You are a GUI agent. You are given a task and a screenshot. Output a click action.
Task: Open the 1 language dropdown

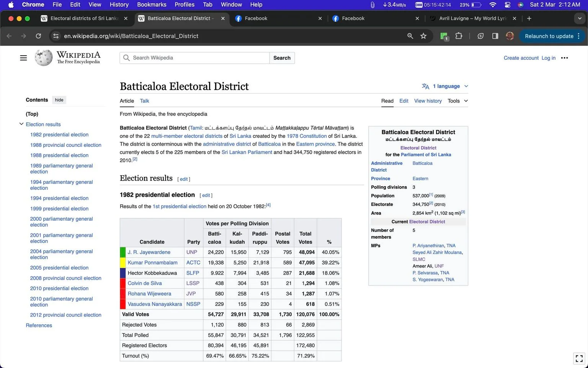pos(445,86)
